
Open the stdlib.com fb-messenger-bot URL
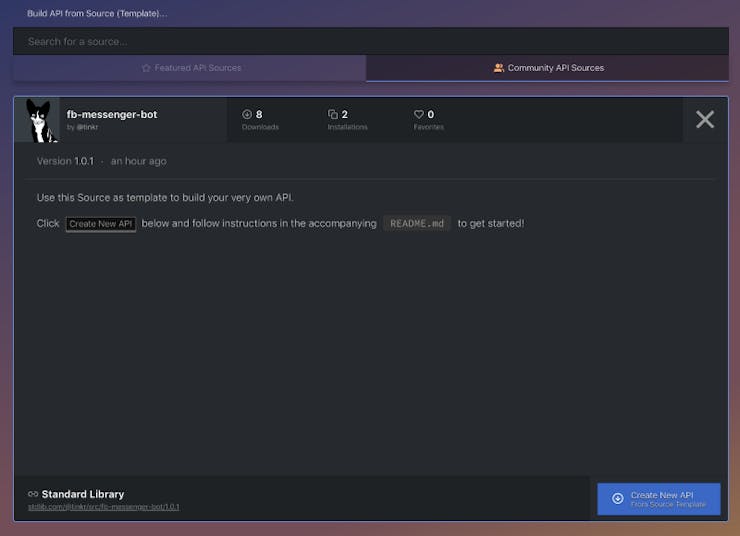pos(103,507)
